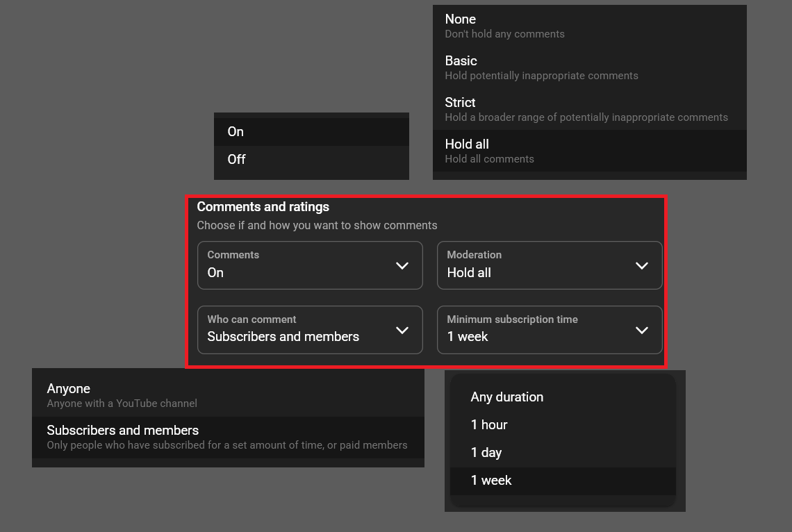Open the Minimum subscription time dropdown
This screenshot has height=532, width=792.
tap(550, 330)
